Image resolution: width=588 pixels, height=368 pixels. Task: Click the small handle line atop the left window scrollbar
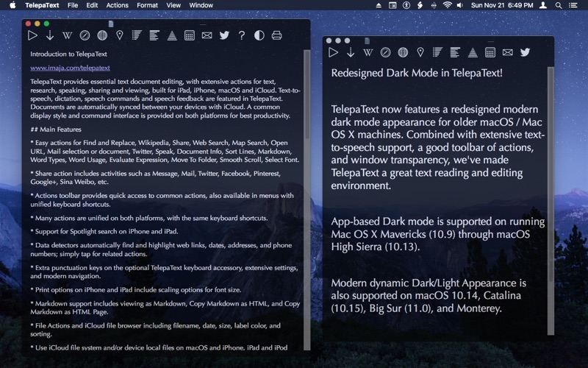tap(203, 24)
